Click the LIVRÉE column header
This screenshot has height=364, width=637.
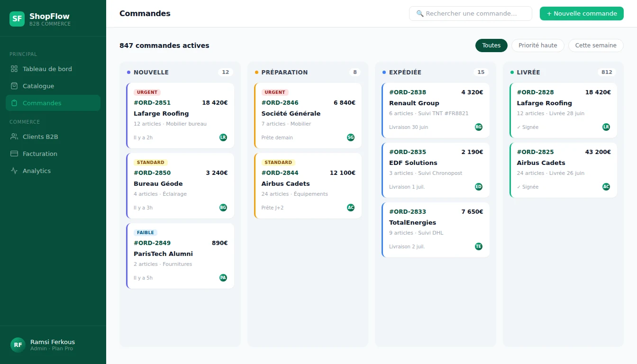(x=528, y=73)
